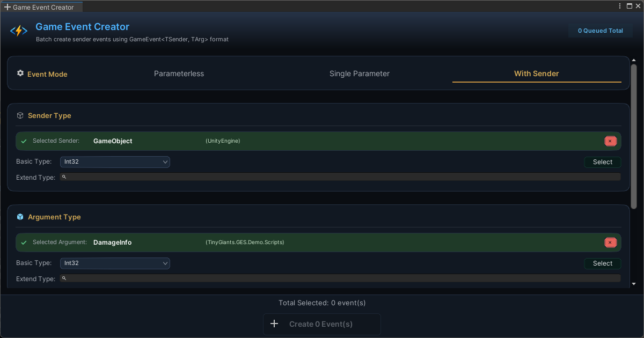Click the DamageInfo argument name text
Image resolution: width=644 pixels, height=338 pixels.
[x=113, y=243]
